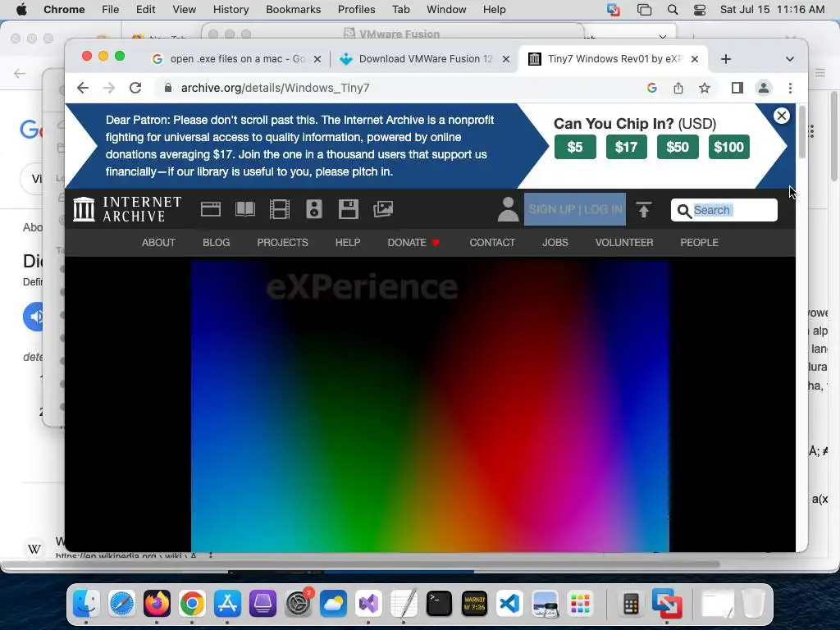Open the ABOUT navigation link

tap(158, 243)
